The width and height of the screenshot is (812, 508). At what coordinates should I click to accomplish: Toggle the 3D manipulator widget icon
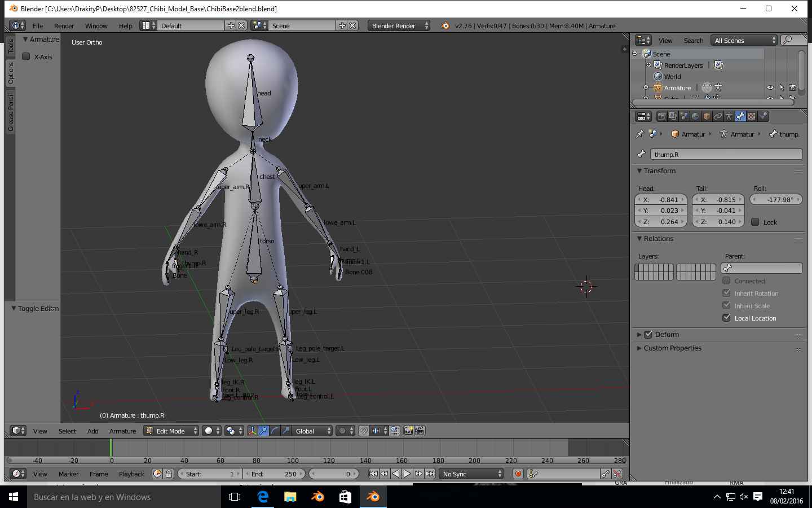coord(252,431)
